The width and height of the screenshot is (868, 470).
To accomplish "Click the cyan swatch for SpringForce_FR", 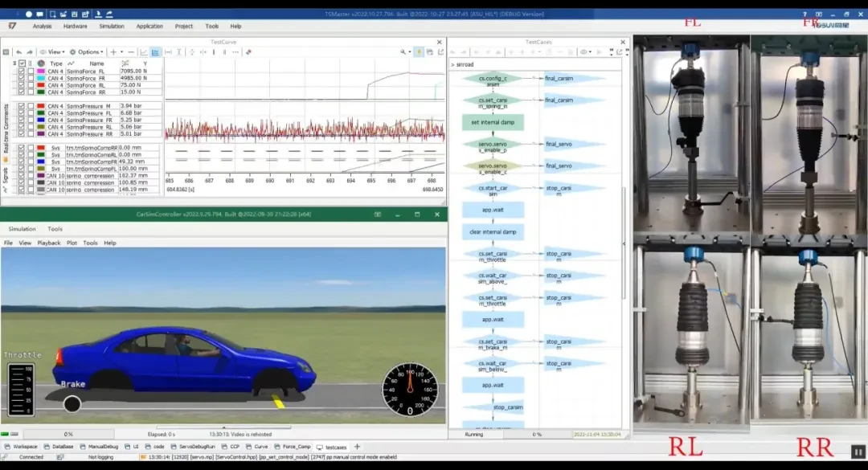I will [x=41, y=79].
